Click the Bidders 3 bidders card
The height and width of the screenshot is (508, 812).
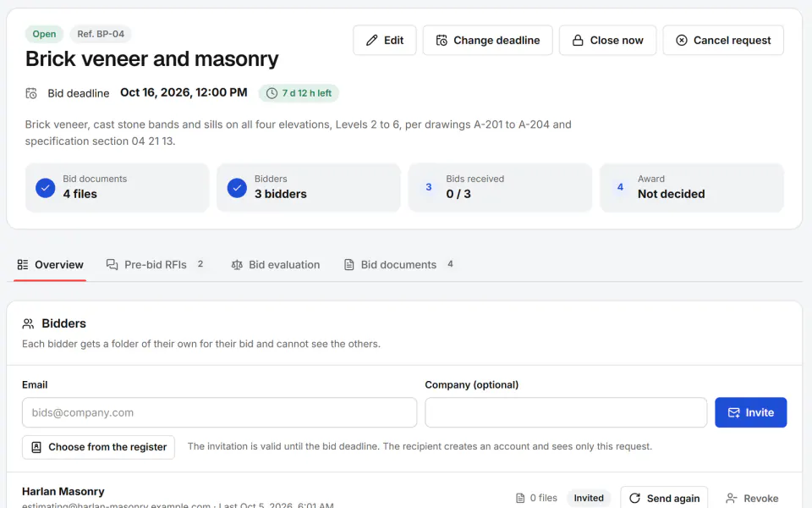click(309, 188)
